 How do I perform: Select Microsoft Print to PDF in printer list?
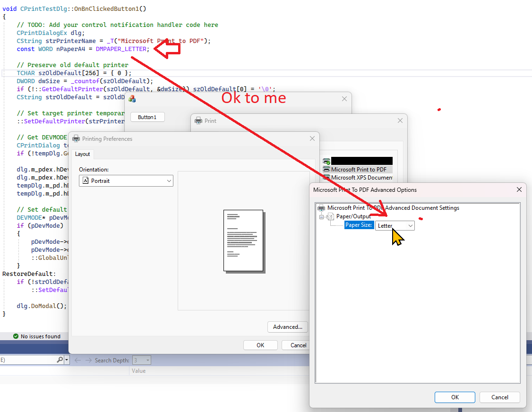pyautogui.click(x=358, y=169)
